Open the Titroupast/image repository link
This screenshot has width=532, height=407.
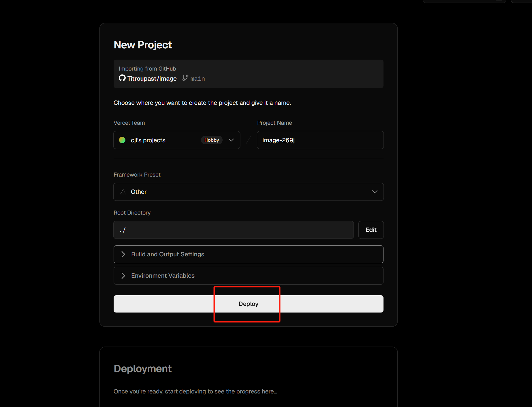152,79
